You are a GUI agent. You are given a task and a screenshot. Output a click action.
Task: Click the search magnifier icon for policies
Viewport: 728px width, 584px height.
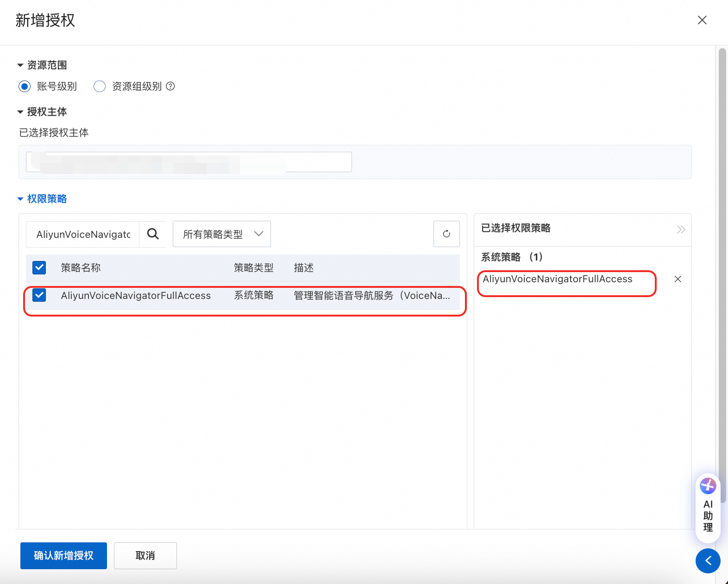tap(153, 234)
